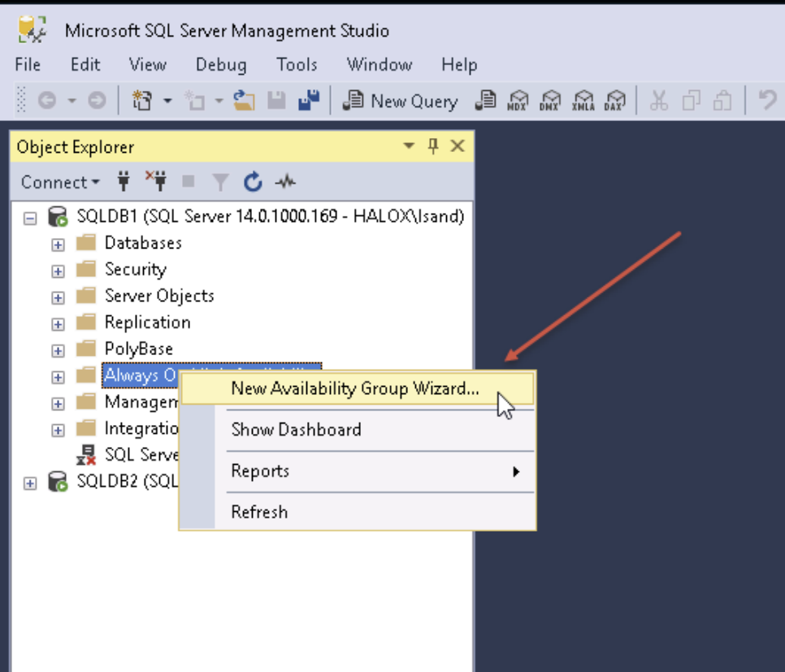785x672 pixels.
Task: Open the File menu
Action: [28, 64]
